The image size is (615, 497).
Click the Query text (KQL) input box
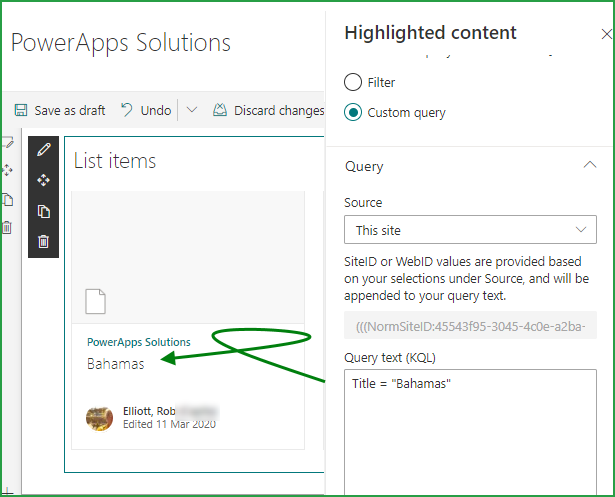coord(470,431)
